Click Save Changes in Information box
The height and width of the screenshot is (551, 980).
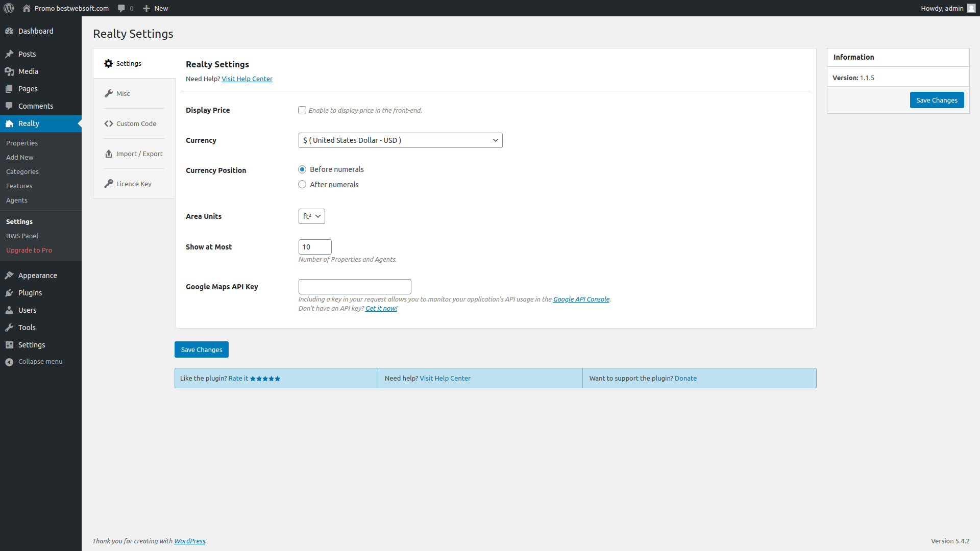(937, 100)
